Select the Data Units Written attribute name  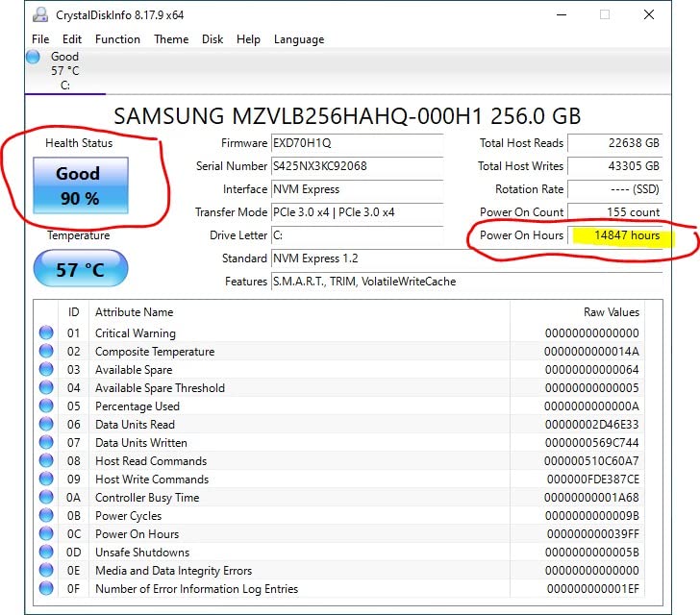click(141, 443)
